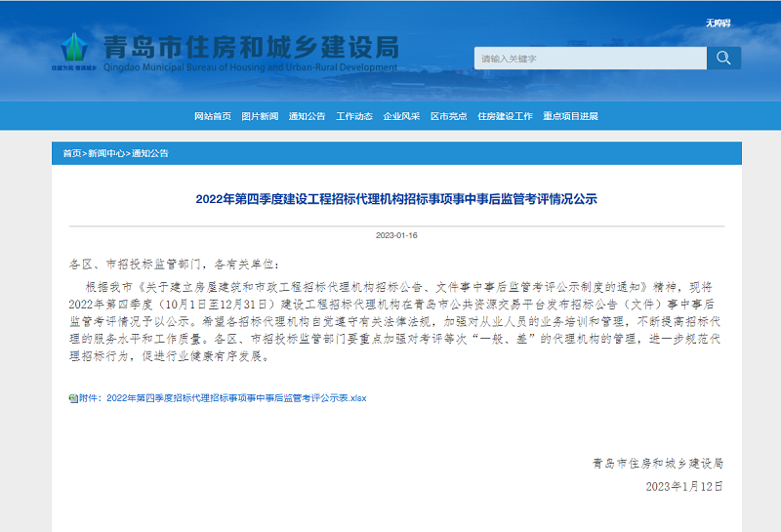
Task: Open the 无障碍 accessibility link
Action: (x=719, y=22)
